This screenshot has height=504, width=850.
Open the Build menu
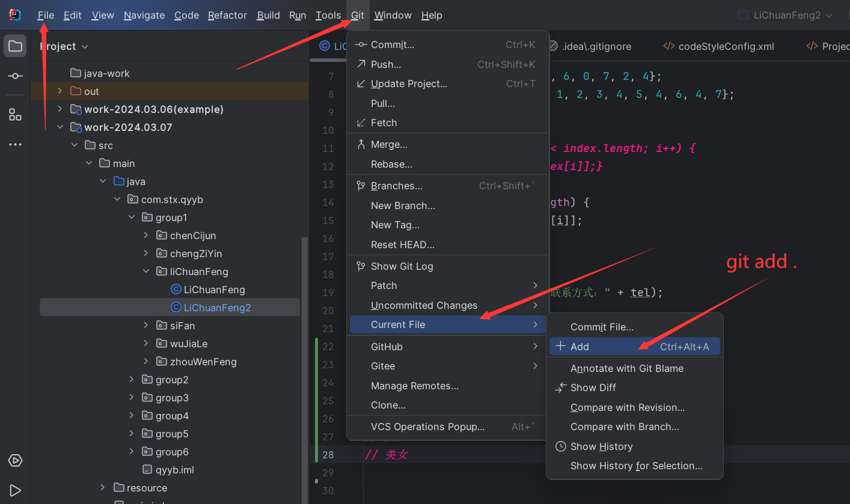point(268,15)
